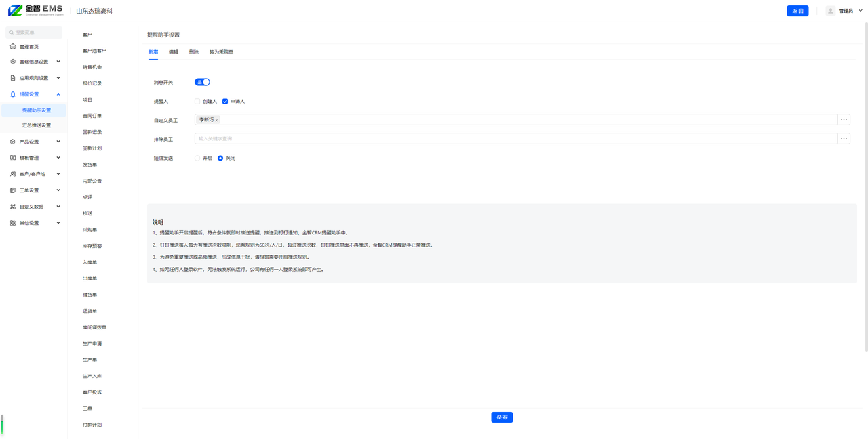Select 开启 for 短信发送
This screenshot has width=868, height=439.
[197, 158]
